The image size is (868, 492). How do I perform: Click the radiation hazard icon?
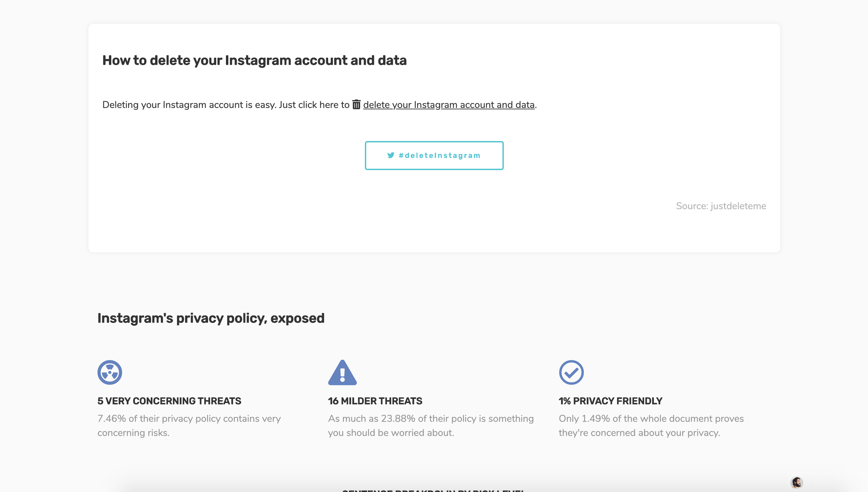[110, 373]
